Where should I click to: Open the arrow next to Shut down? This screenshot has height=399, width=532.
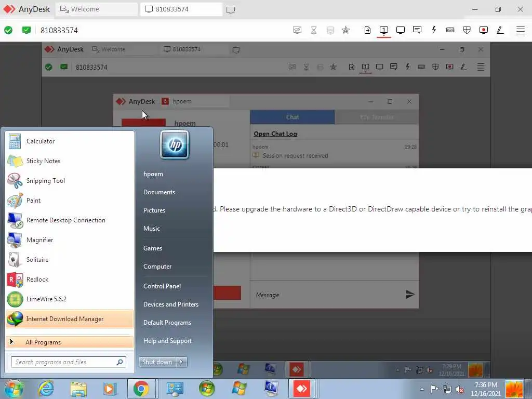181,362
